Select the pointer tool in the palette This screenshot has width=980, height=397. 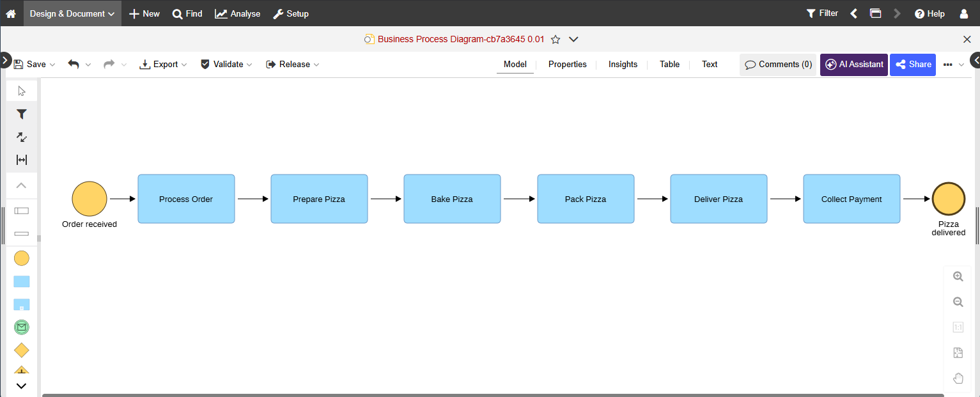(x=22, y=91)
